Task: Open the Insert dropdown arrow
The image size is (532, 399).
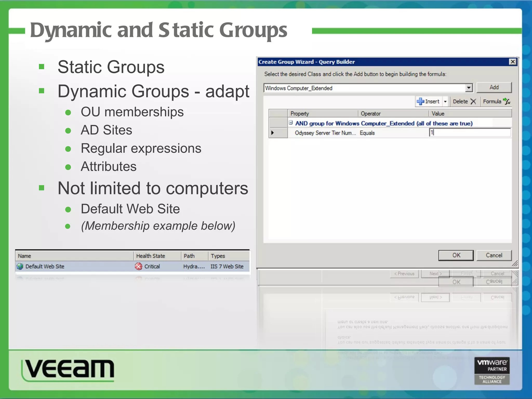Action: click(x=445, y=101)
